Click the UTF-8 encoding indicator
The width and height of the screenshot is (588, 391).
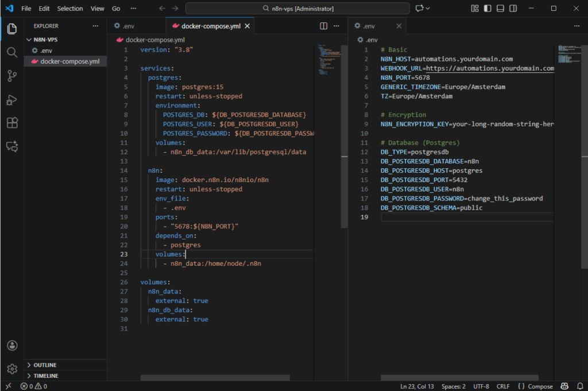click(481, 386)
